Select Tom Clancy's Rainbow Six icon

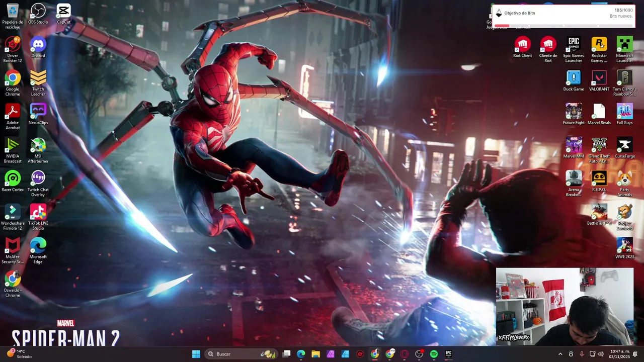coord(624,83)
